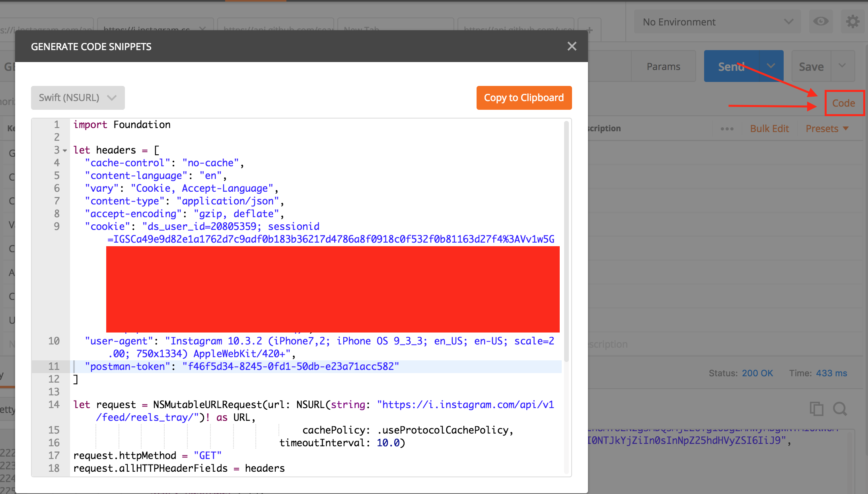Click the copy response icon

[x=816, y=409]
